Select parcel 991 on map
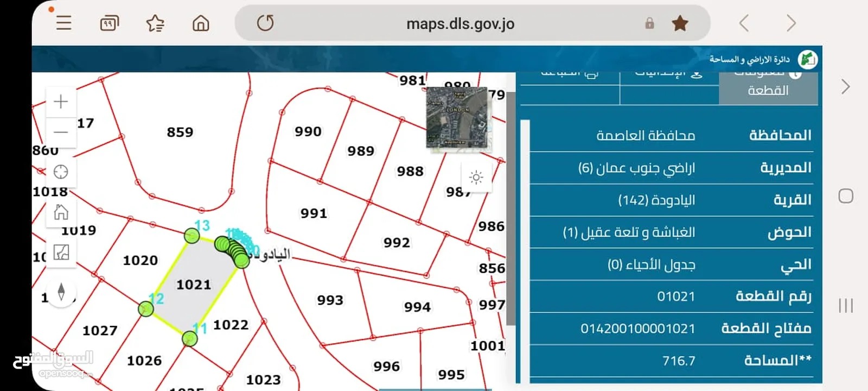868x391 pixels. coord(314,213)
